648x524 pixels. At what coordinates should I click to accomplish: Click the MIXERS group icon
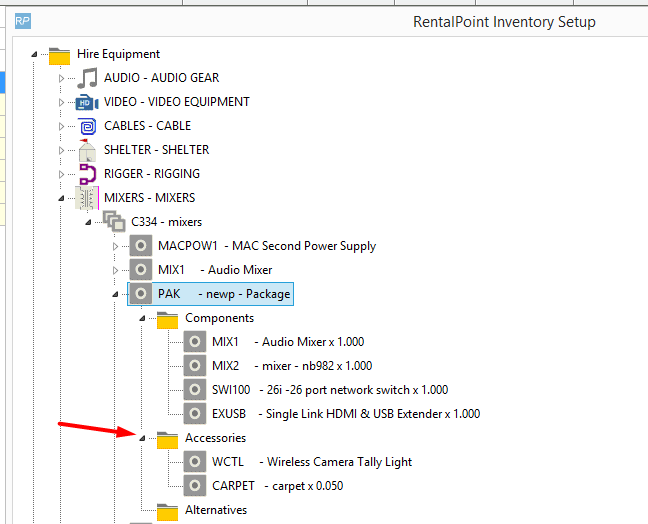click(87, 198)
